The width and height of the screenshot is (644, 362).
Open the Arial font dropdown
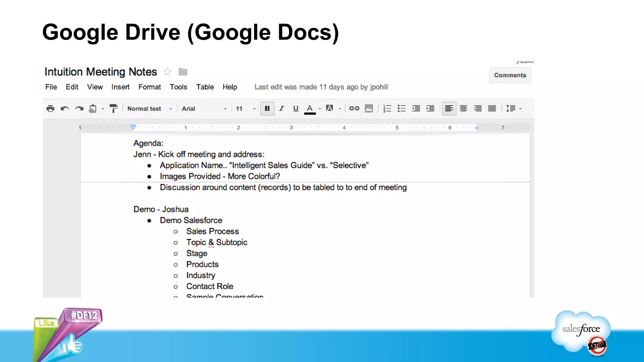pos(204,109)
